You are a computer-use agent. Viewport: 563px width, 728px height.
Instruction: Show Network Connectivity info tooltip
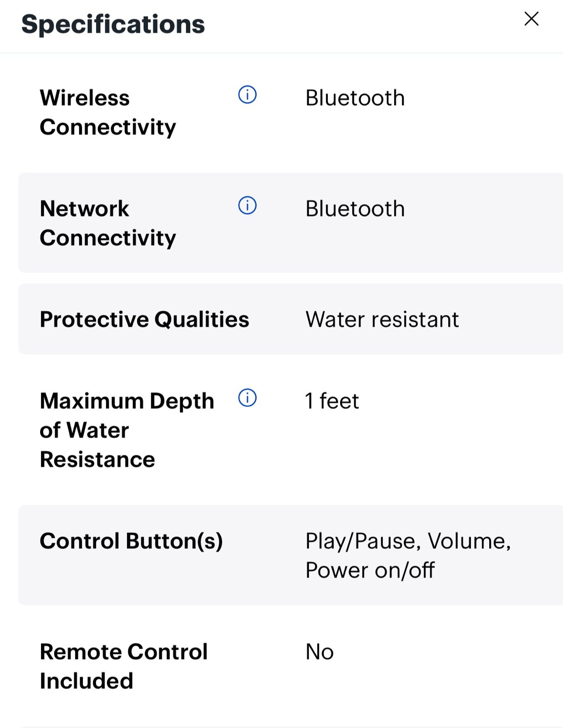(247, 205)
